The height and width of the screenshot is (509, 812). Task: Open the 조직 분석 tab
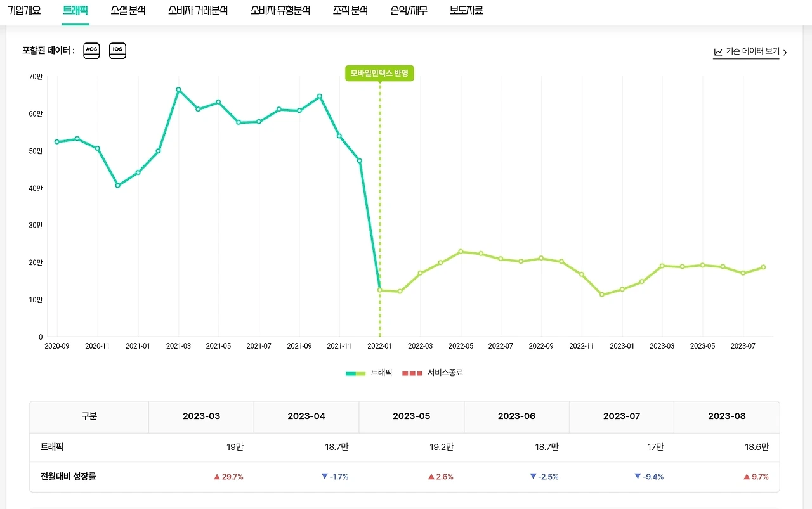[x=350, y=10]
